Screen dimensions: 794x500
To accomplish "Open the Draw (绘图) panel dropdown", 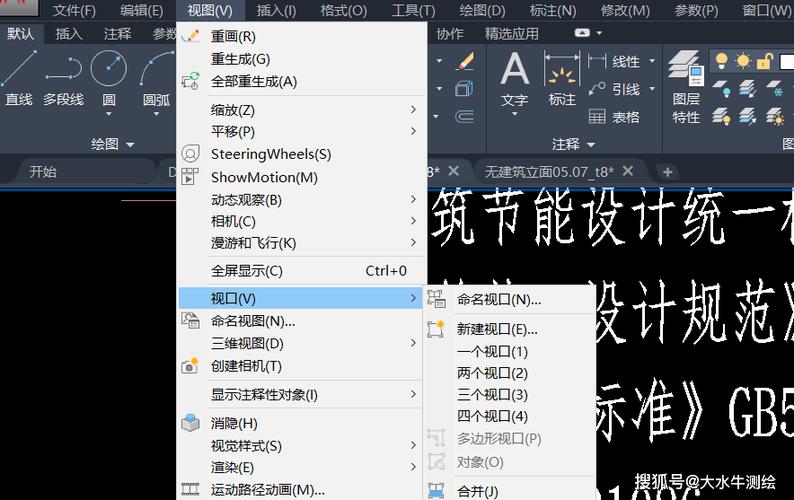I will click(130, 145).
